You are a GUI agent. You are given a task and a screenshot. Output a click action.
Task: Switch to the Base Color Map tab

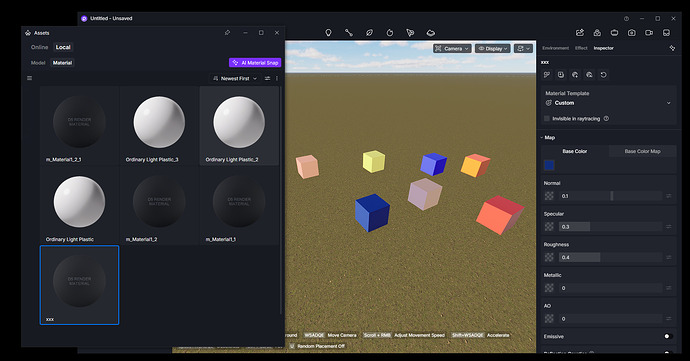coord(642,151)
